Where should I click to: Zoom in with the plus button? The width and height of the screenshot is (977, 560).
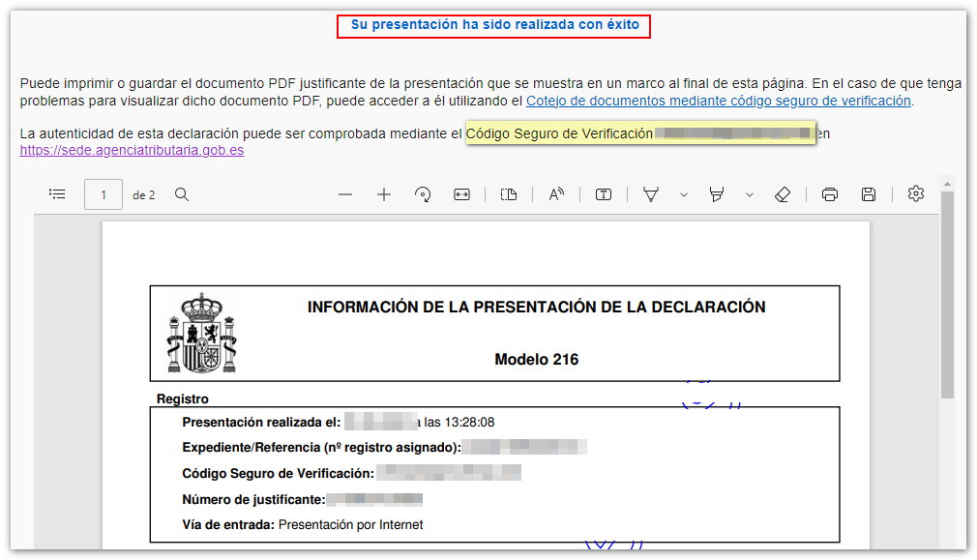point(384,194)
